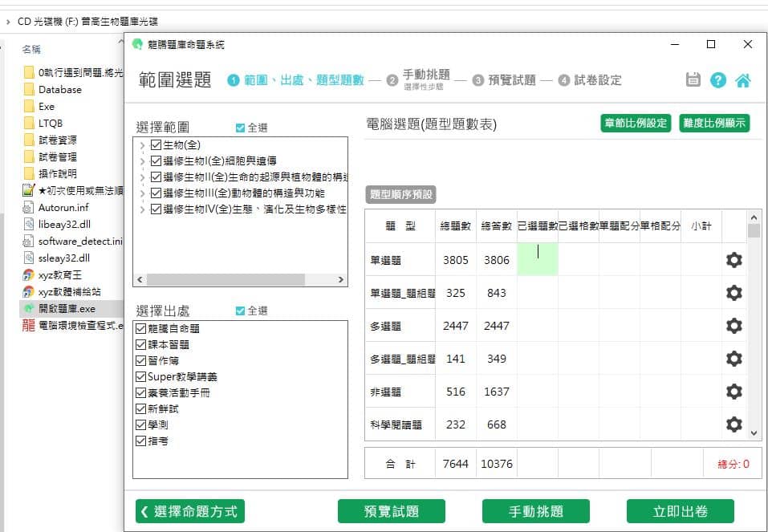Select xyz教育王 shortcut icon
768x532 pixels.
tap(28, 274)
